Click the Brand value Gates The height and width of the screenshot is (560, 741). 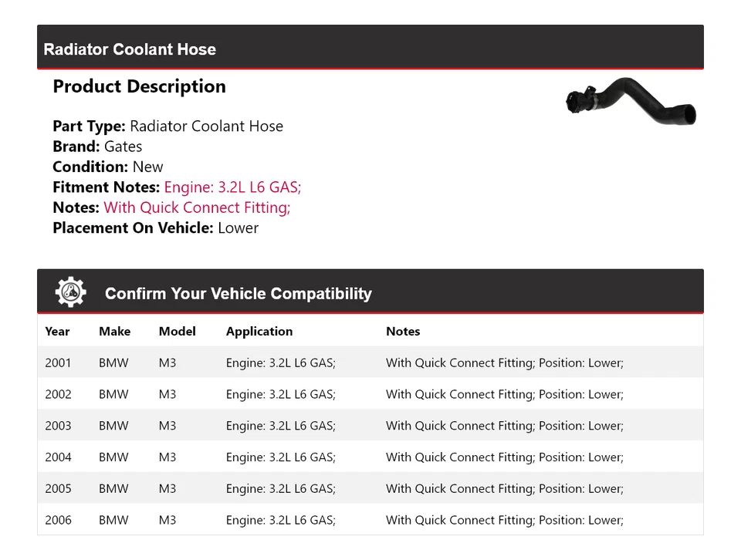tap(123, 147)
